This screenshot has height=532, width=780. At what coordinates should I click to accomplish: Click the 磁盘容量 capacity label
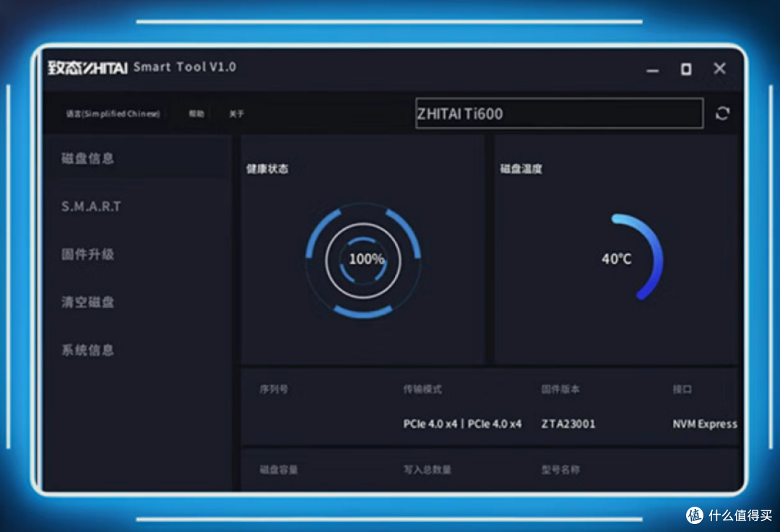tap(279, 470)
